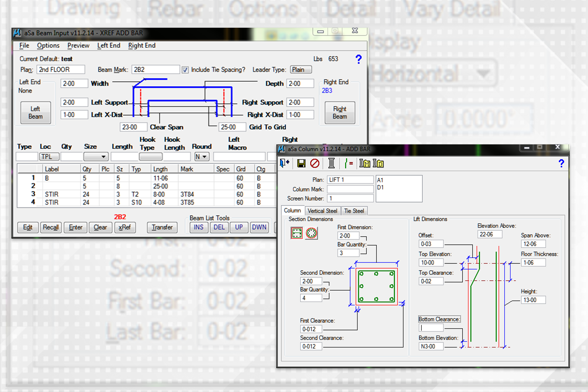This screenshot has height=392, width=588.
Task: Click the aSa Beam Input title bar icon
Action: pos(17,33)
